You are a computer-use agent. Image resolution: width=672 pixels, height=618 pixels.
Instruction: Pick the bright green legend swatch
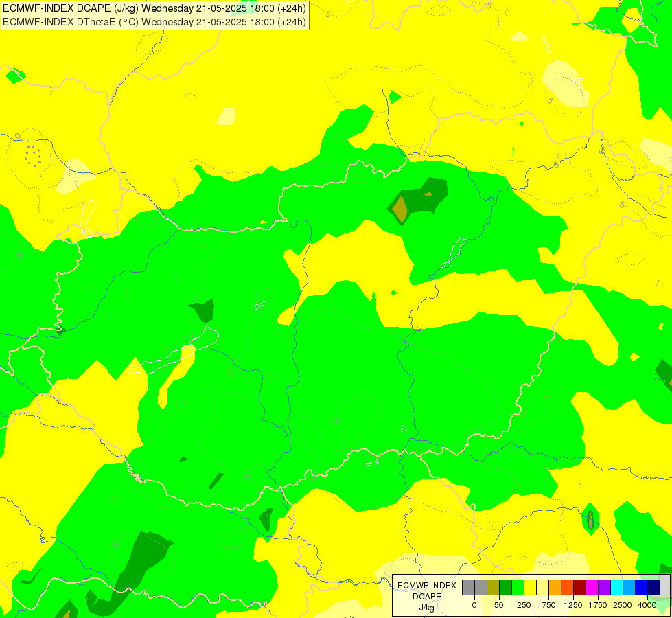tap(518, 587)
